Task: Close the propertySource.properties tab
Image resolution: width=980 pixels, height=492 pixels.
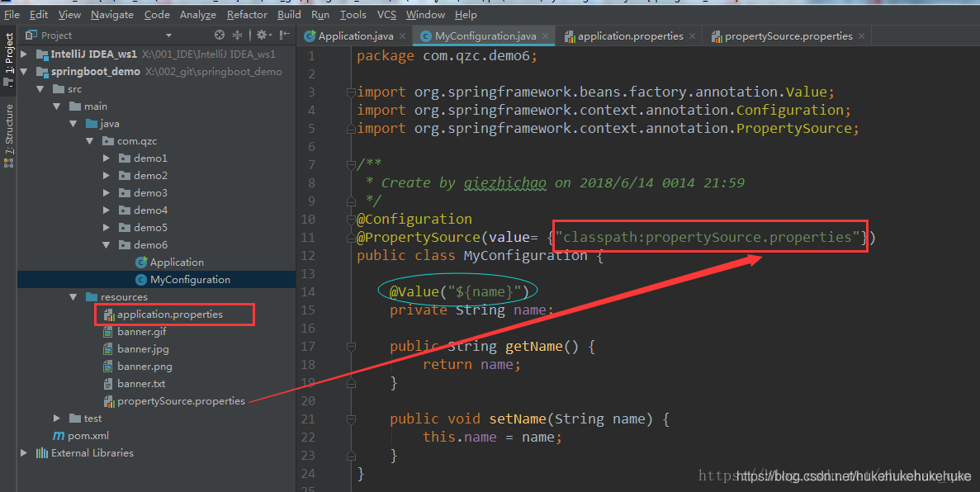Action: click(x=861, y=36)
